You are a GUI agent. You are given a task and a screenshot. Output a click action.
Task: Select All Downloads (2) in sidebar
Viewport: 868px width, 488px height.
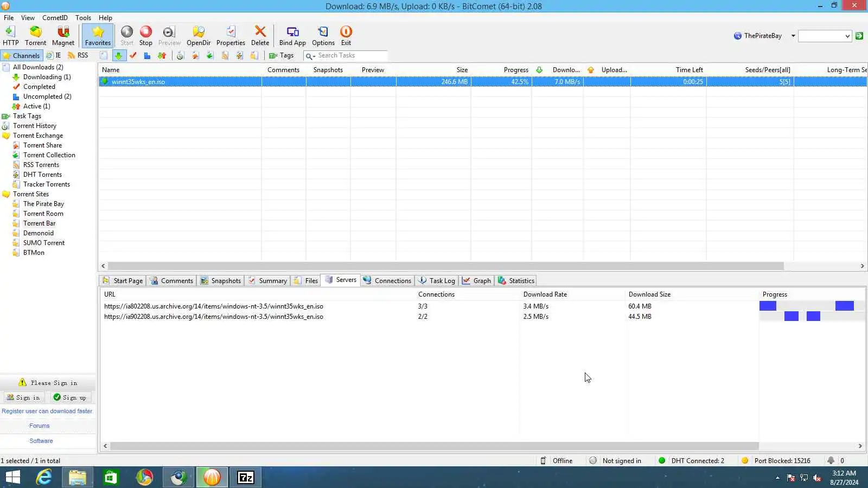coord(38,67)
